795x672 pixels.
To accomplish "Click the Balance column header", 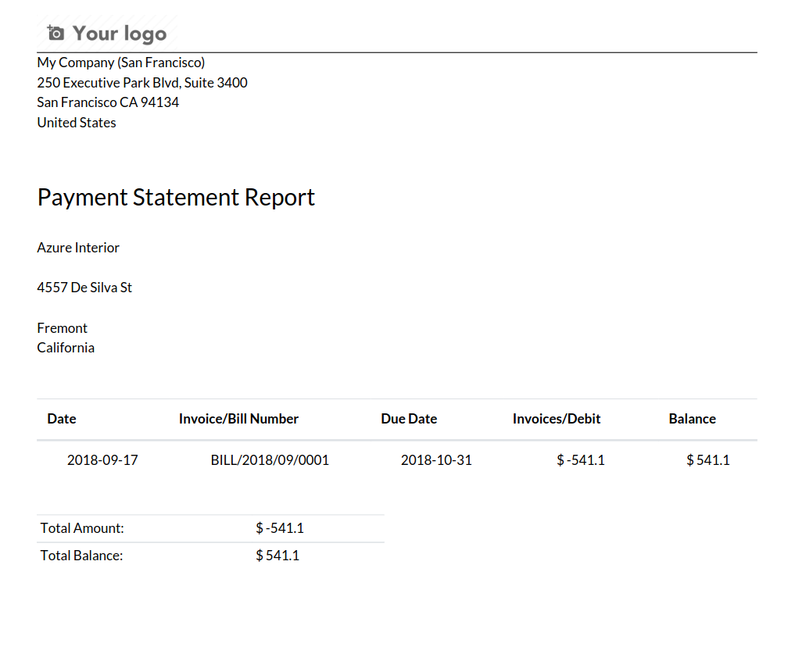I will pos(692,419).
